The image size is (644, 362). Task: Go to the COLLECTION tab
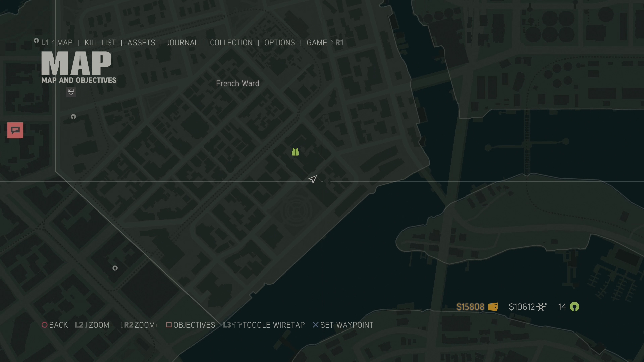point(231,43)
